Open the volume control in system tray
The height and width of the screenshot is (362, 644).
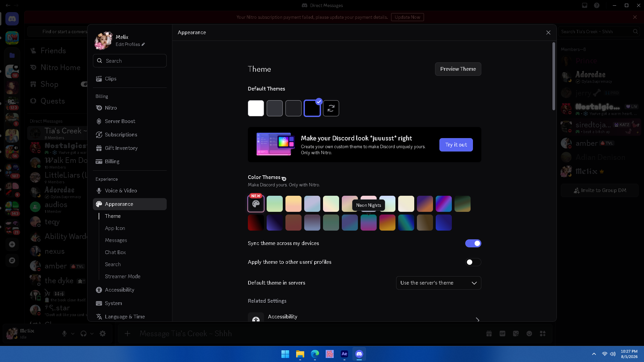(x=613, y=354)
